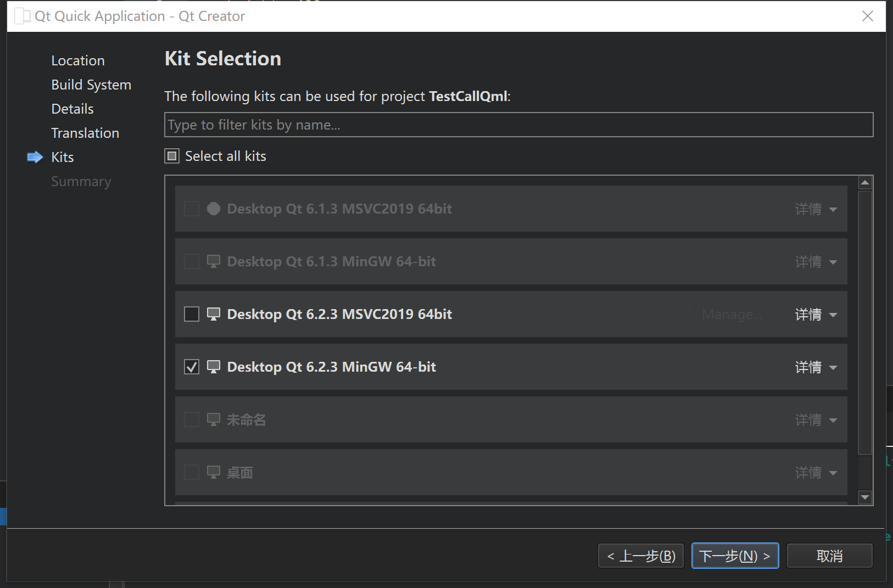Toggle the Select all kits checkbox
893x588 pixels.
pyautogui.click(x=172, y=155)
